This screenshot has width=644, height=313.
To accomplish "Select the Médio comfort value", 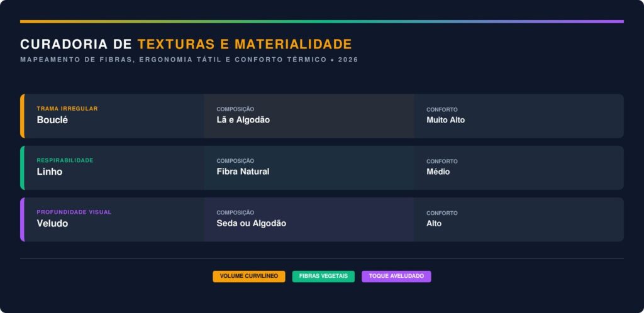I will [x=438, y=172].
